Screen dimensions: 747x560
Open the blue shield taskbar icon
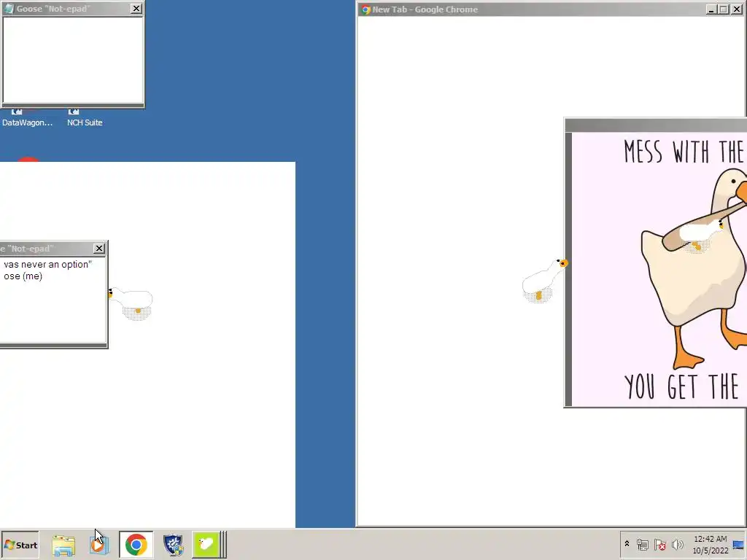pyautogui.click(x=173, y=545)
